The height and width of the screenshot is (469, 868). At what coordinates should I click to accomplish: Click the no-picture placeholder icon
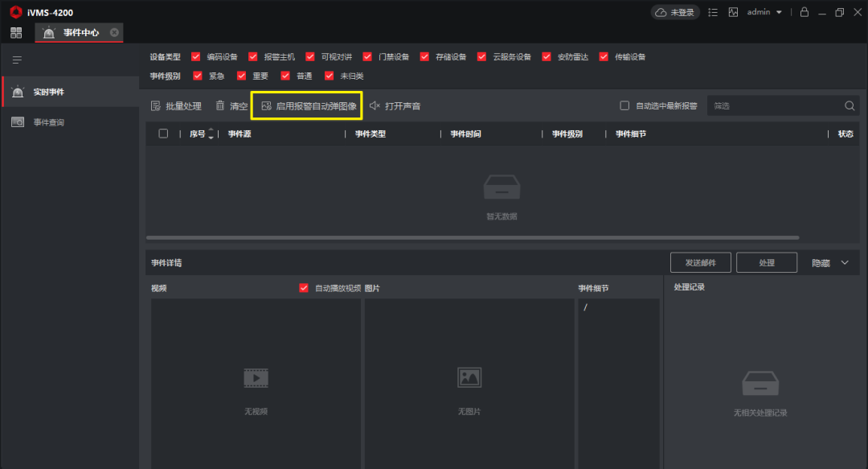[469, 377]
